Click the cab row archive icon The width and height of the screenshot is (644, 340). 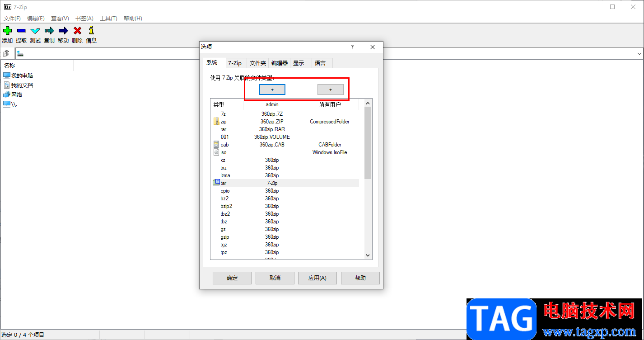click(x=216, y=145)
